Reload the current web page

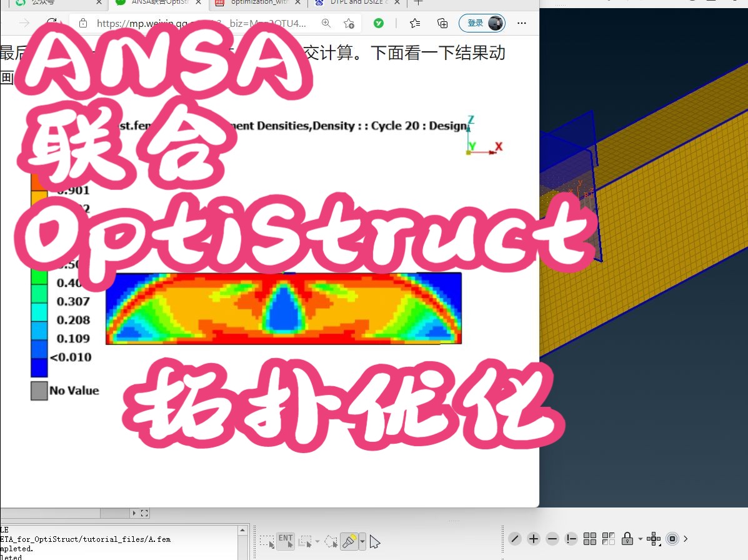tap(51, 23)
